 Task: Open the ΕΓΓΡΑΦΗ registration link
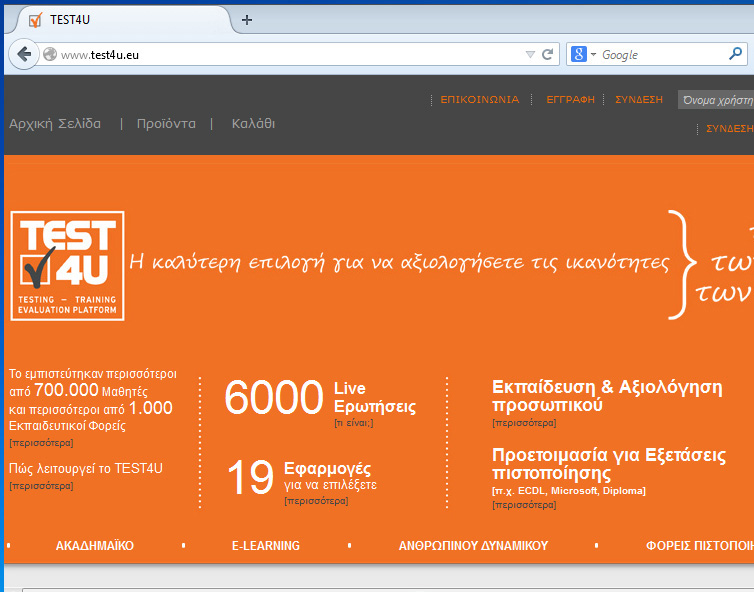[570, 100]
